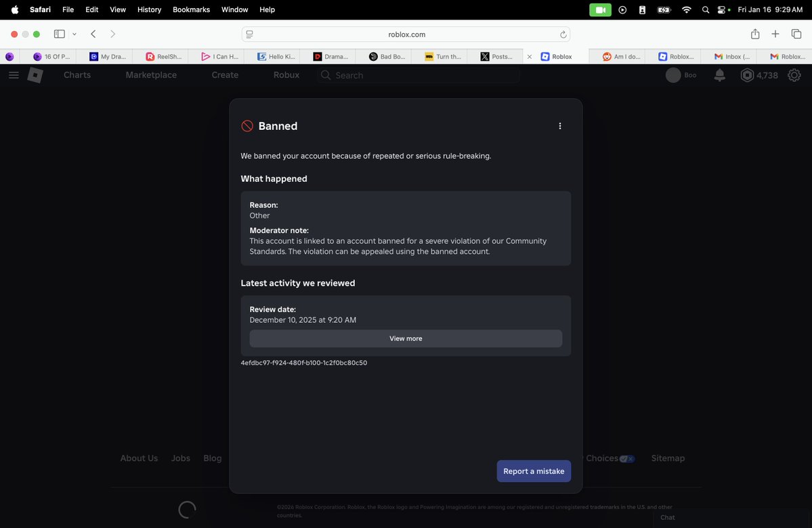Open the battery status icon
The width and height of the screenshot is (812, 528).
[664, 10]
